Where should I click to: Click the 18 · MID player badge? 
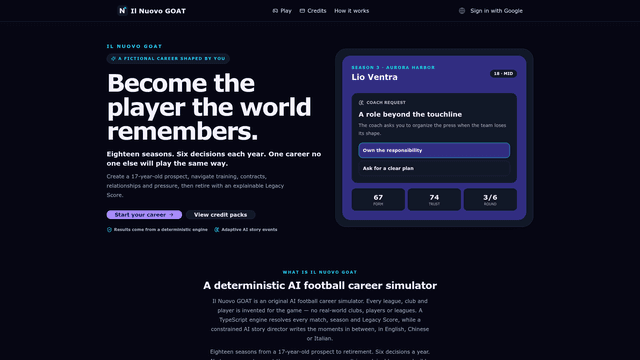tap(503, 74)
